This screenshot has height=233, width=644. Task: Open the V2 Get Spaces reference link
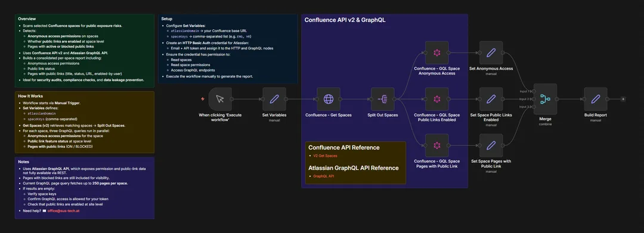[326, 156]
